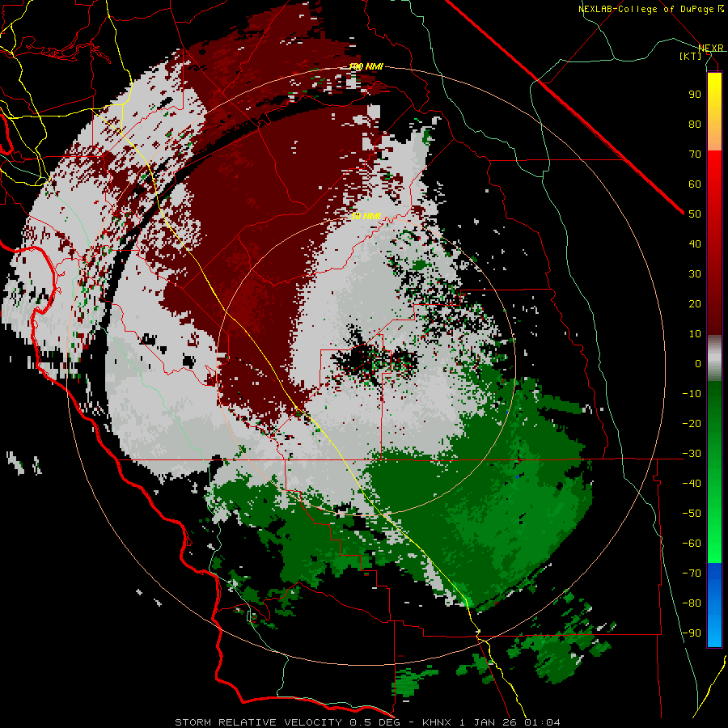Click the -80 scale value

[x=692, y=603]
